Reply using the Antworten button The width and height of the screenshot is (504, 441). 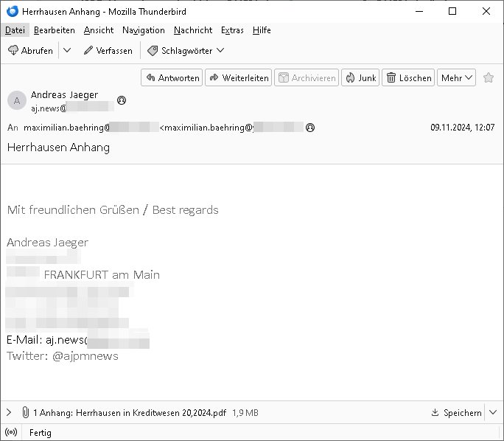172,77
